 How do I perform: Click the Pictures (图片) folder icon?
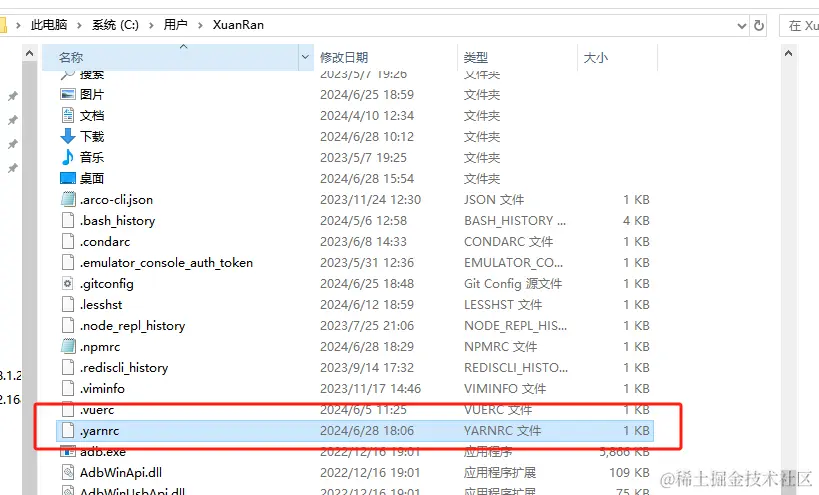[68, 95]
